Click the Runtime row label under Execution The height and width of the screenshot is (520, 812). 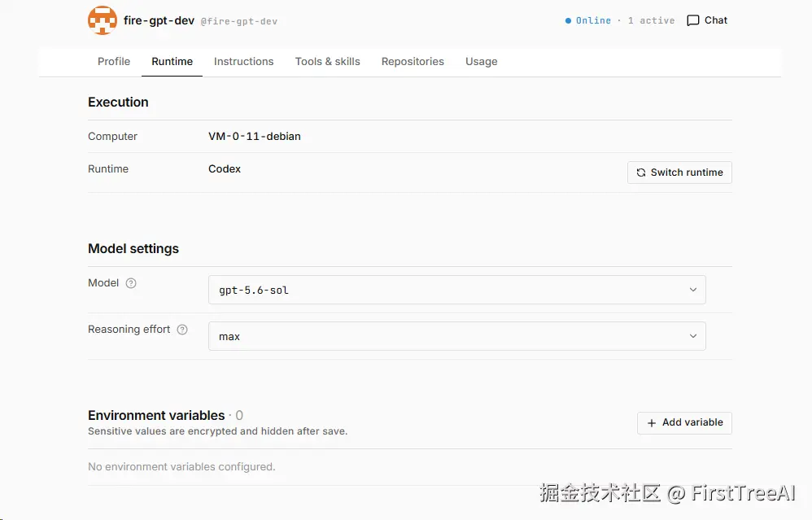pos(108,168)
